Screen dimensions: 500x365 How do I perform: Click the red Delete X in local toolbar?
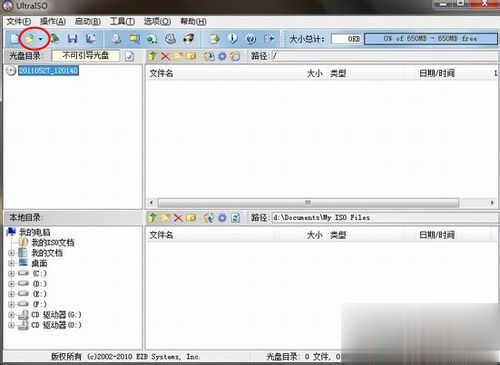[178, 218]
